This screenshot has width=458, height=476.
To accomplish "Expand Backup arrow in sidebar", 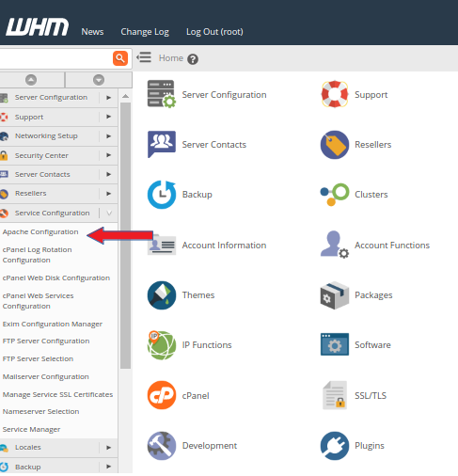I will [108, 467].
